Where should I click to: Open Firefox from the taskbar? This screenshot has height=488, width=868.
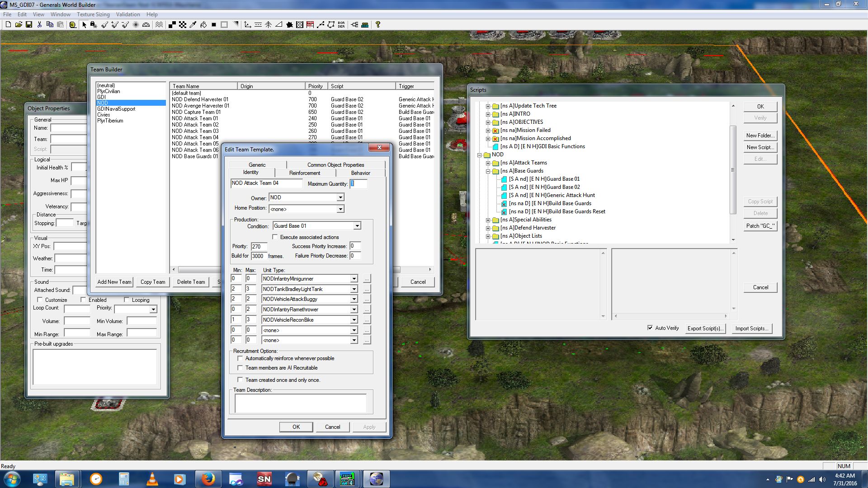tap(208, 479)
